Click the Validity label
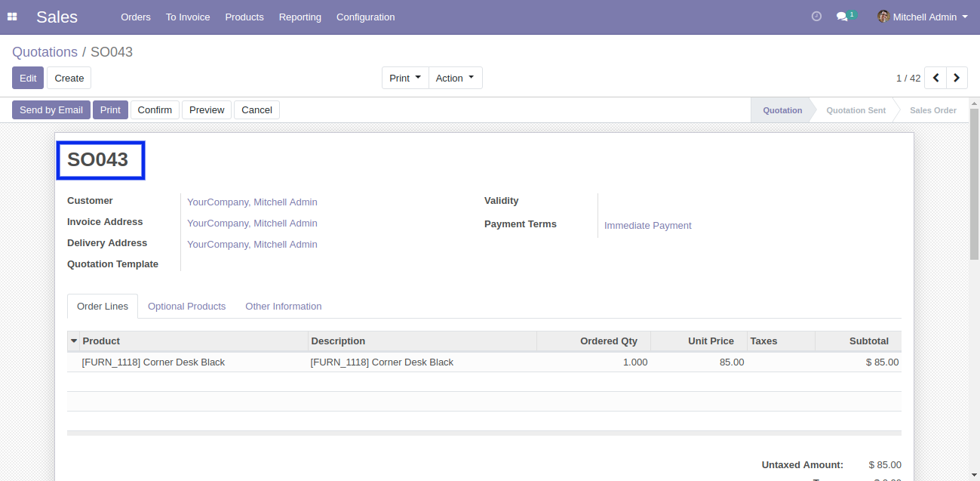 [x=502, y=201]
